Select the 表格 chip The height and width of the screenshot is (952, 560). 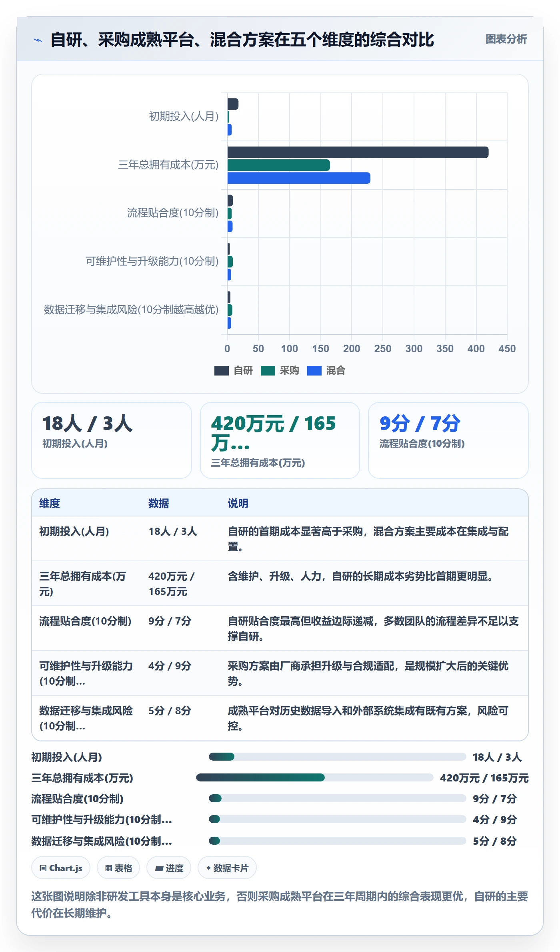[x=118, y=868]
